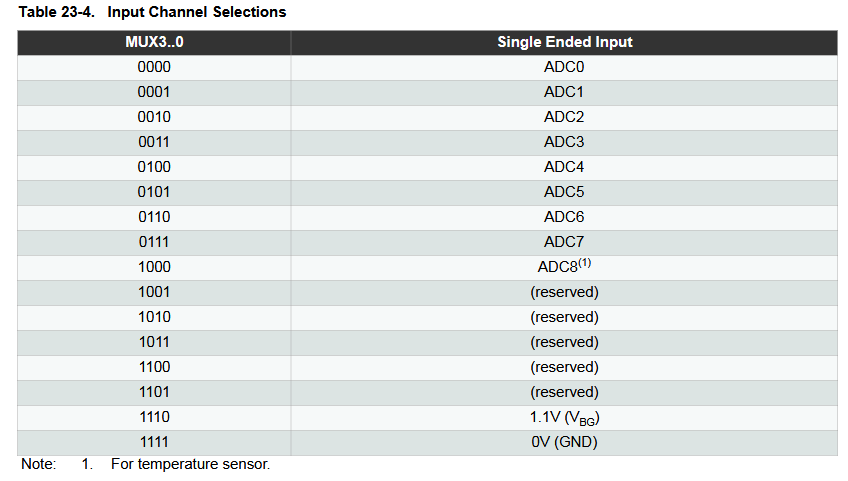The width and height of the screenshot is (848, 481).
Task: Click the ADC2 input cell
Action: tap(564, 117)
